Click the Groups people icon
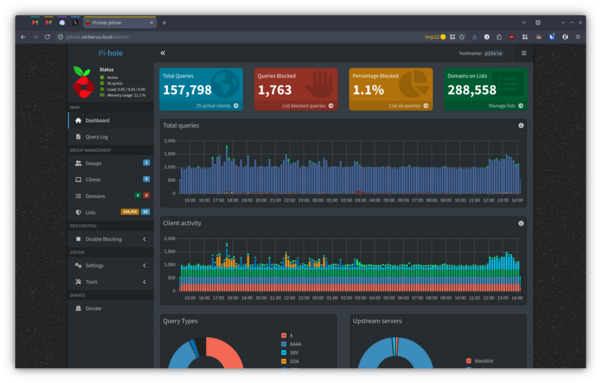Image resolution: width=601 pixels, height=383 pixels. point(78,163)
